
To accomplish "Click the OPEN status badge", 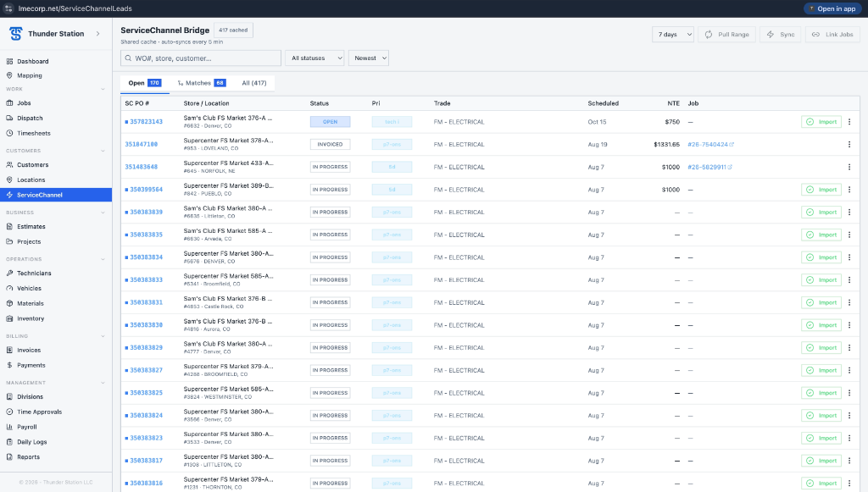I will (x=330, y=122).
